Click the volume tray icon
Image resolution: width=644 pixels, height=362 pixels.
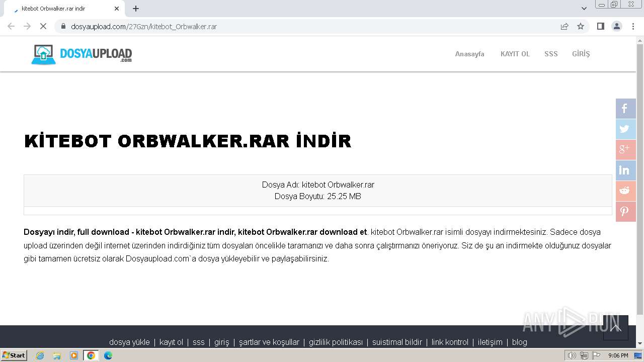pyautogui.click(x=572, y=355)
